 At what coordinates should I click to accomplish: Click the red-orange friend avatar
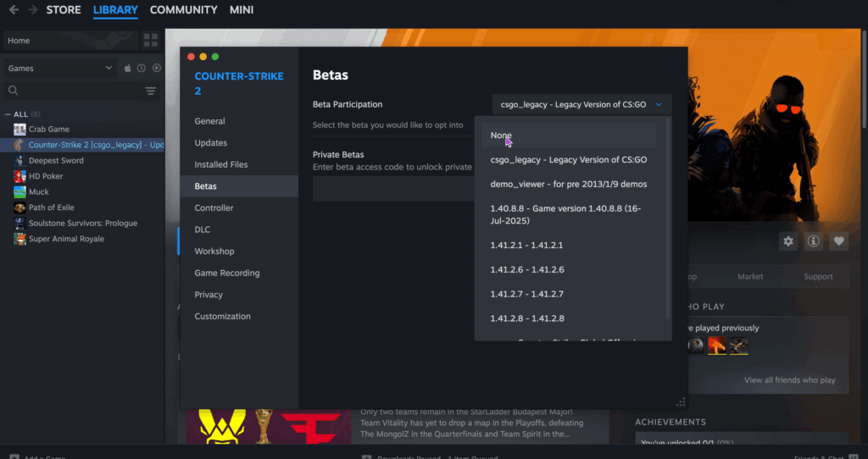tap(717, 346)
